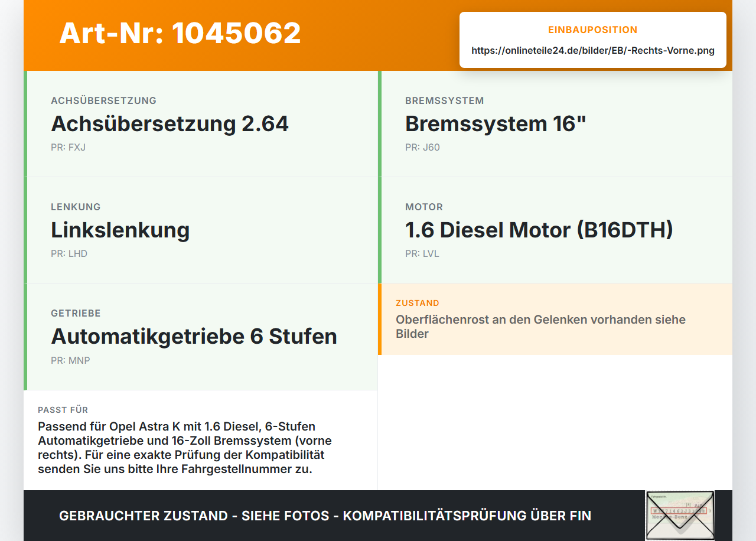Click the EINBAUPOSITION label
This screenshot has width=756, height=541.
click(593, 30)
